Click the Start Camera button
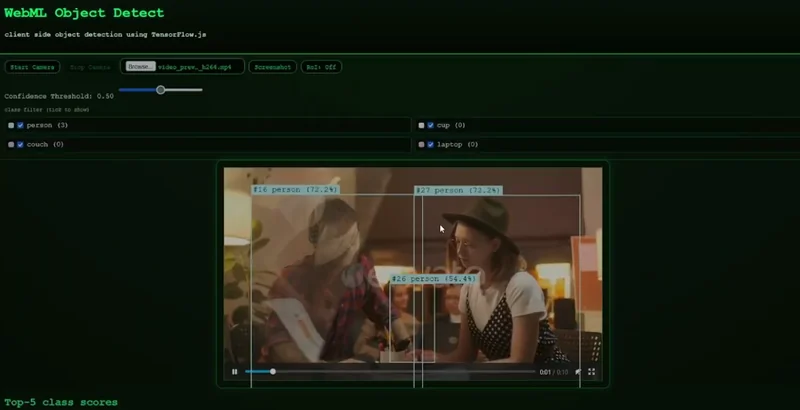Viewport: 800px width, 410px height. click(32, 67)
